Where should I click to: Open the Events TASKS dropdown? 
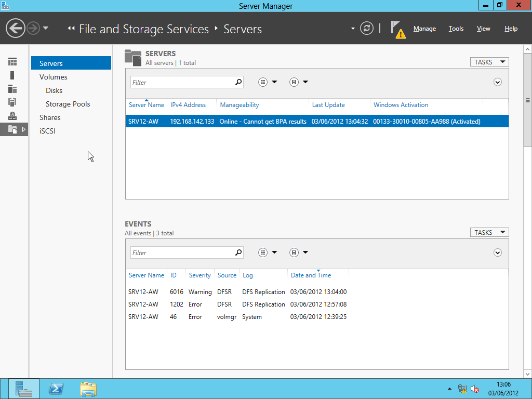click(489, 232)
